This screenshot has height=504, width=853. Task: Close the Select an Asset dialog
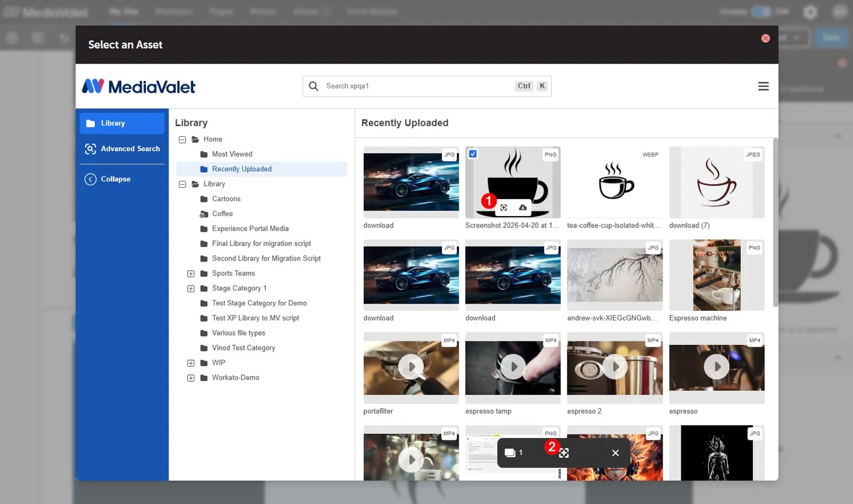click(x=765, y=38)
